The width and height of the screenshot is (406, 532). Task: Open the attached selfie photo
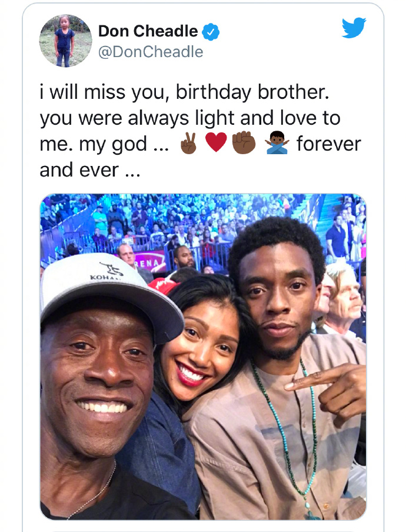pos(203,357)
